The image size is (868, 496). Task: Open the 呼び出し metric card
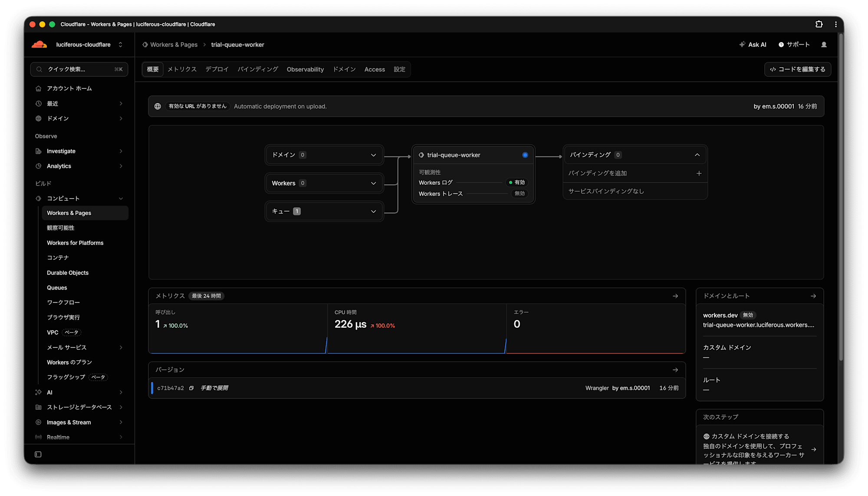[238, 329]
